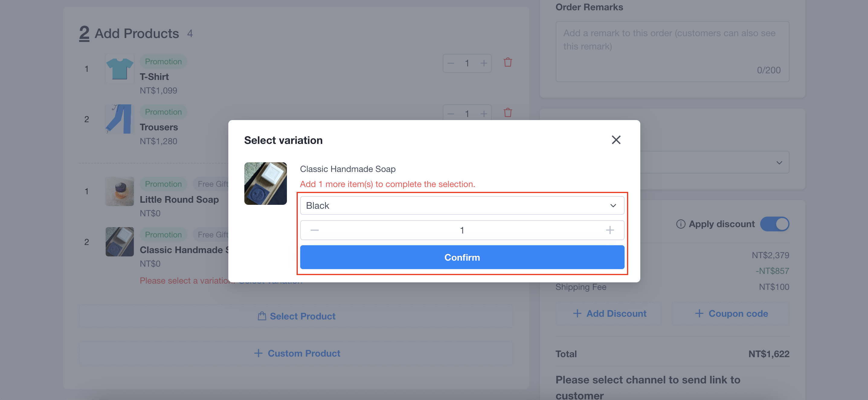
Task: Decrease Trousers quantity
Action: pyautogui.click(x=451, y=114)
